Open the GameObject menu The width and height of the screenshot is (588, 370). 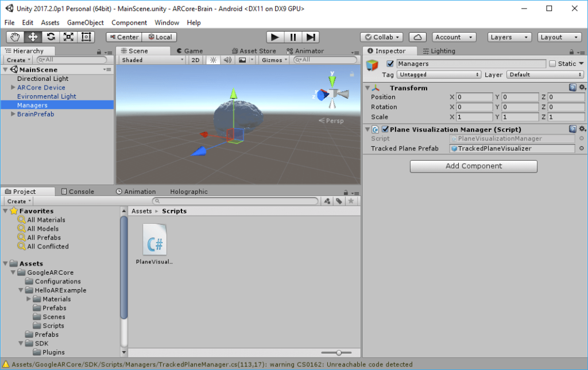coord(86,22)
